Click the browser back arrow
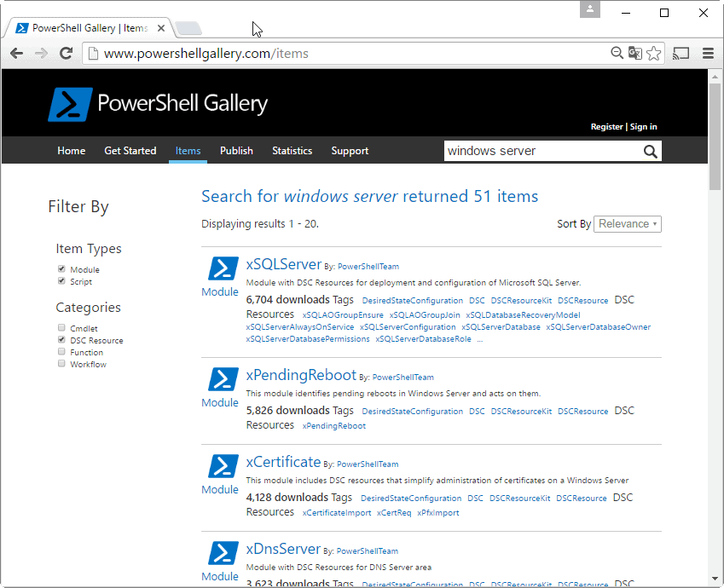Image resolution: width=724 pixels, height=588 pixels. click(x=16, y=54)
